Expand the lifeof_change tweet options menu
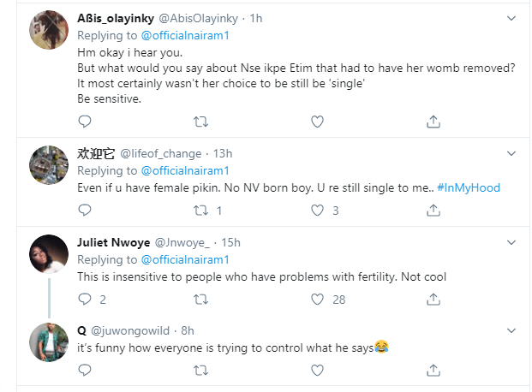Screen dimensions: 532x392 511,153
